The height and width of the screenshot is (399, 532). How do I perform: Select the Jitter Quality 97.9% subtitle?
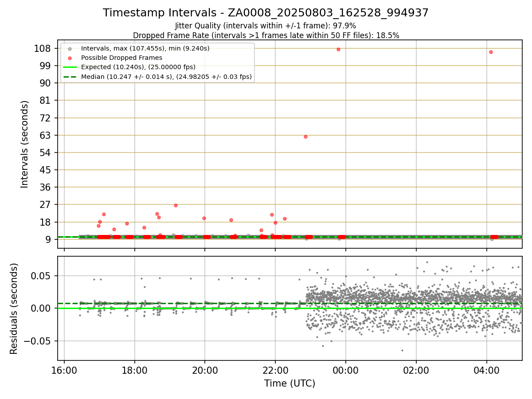(266, 26)
